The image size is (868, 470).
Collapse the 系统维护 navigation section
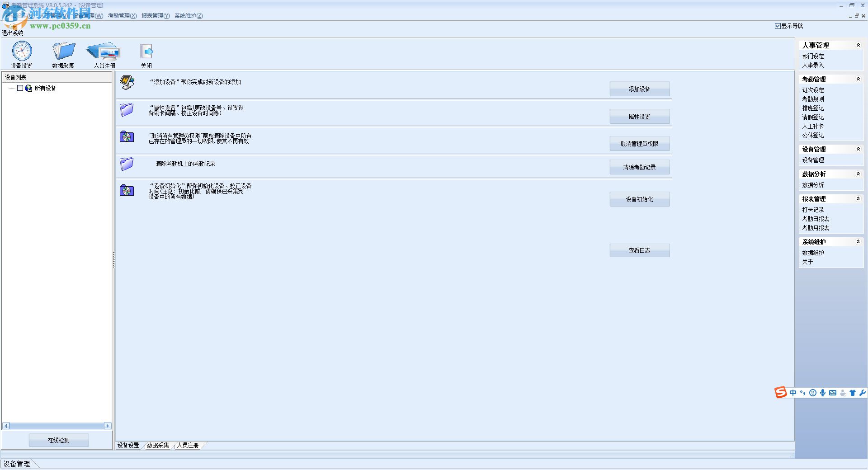858,242
